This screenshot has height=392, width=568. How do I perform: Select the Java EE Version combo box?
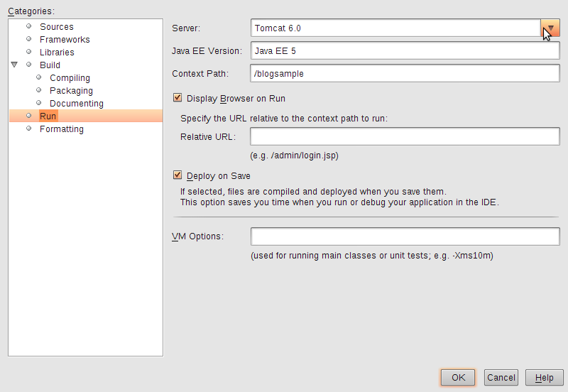click(x=405, y=50)
